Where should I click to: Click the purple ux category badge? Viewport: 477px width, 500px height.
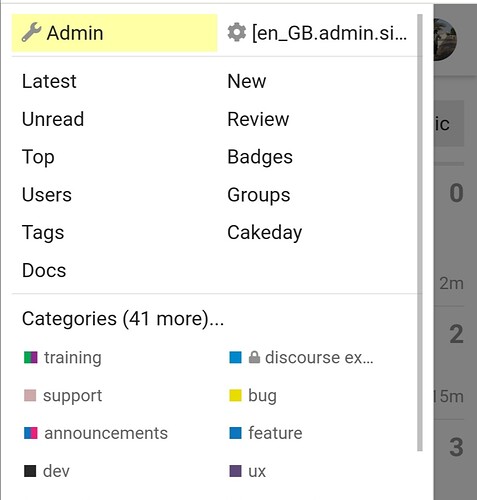tap(235, 471)
